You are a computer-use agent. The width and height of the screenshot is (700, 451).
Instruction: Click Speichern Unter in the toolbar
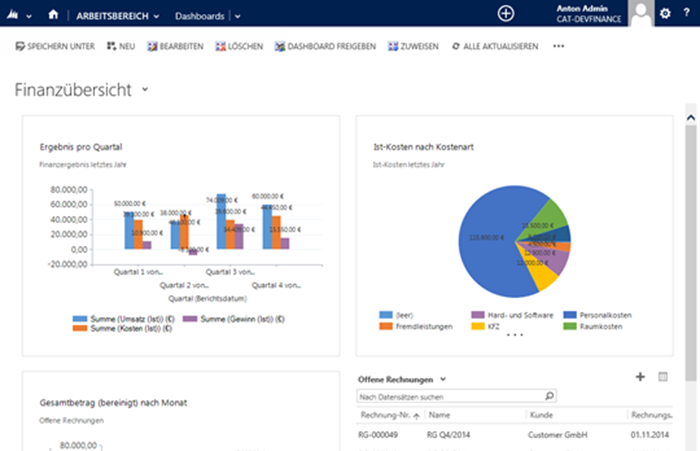tap(55, 46)
